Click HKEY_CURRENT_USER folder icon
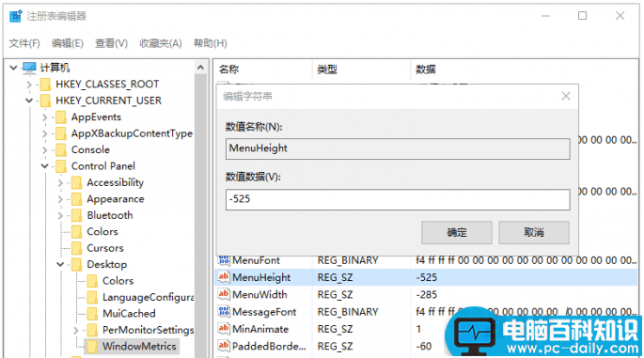Image resolution: width=644 pixels, height=358 pixels. click(x=45, y=101)
